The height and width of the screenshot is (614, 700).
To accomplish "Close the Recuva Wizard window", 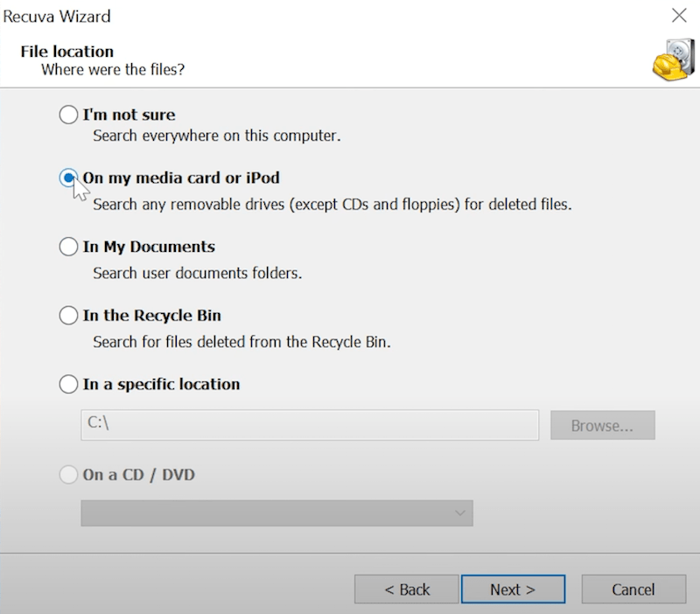I will pos(679,16).
